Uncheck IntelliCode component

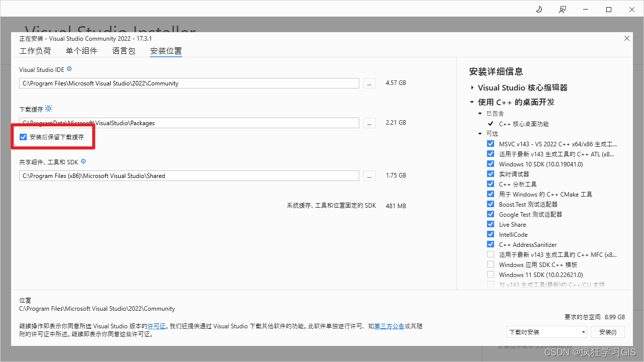click(491, 234)
